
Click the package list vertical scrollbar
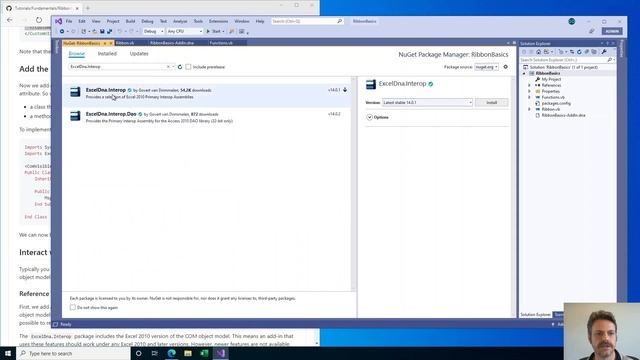[353, 184]
